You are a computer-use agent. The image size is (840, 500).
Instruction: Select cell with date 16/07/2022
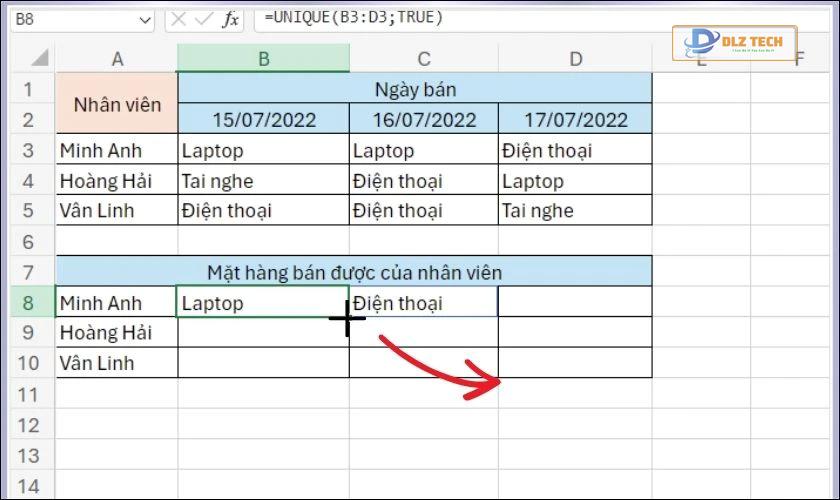tap(424, 119)
